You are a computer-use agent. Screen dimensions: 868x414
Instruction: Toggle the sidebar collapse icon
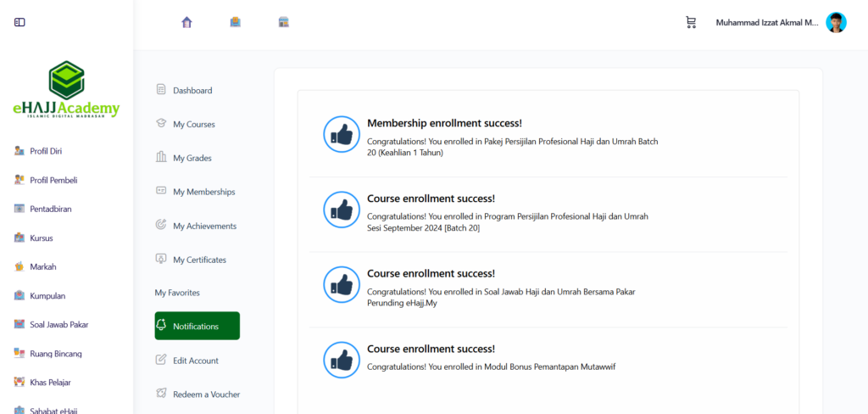click(19, 22)
